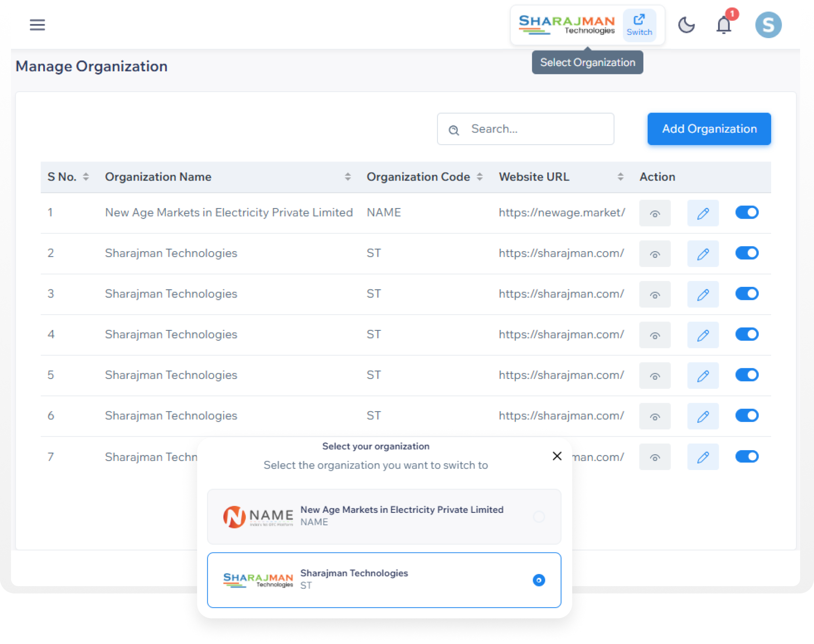Open the hamburger navigation menu
The image size is (814, 644).
(x=37, y=25)
